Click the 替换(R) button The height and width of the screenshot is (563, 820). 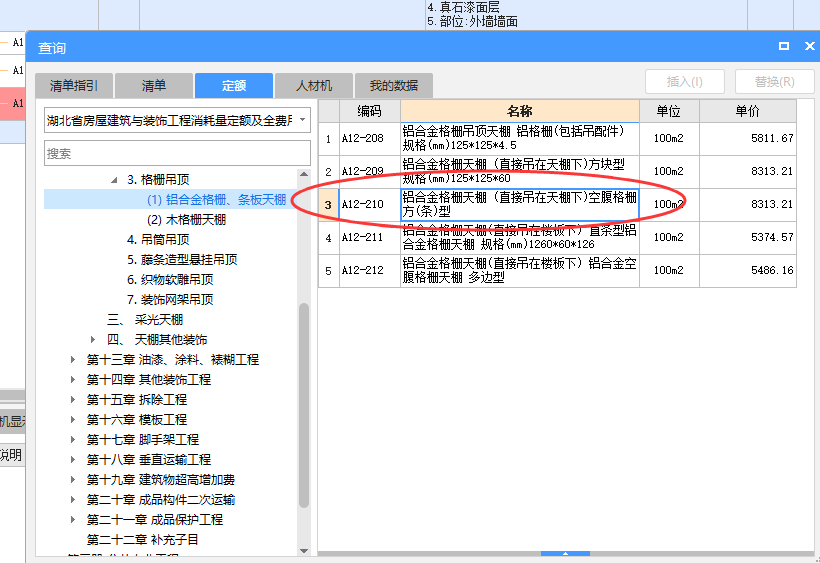coord(775,82)
